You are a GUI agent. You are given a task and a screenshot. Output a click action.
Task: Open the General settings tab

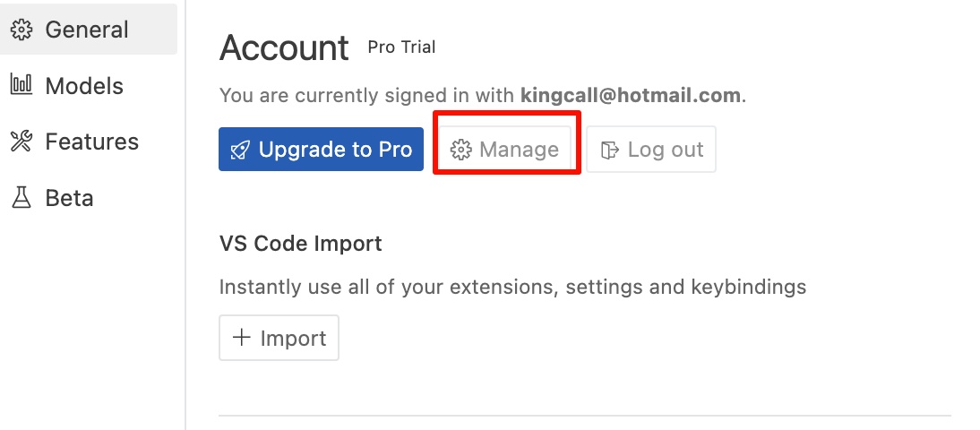pos(86,30)
